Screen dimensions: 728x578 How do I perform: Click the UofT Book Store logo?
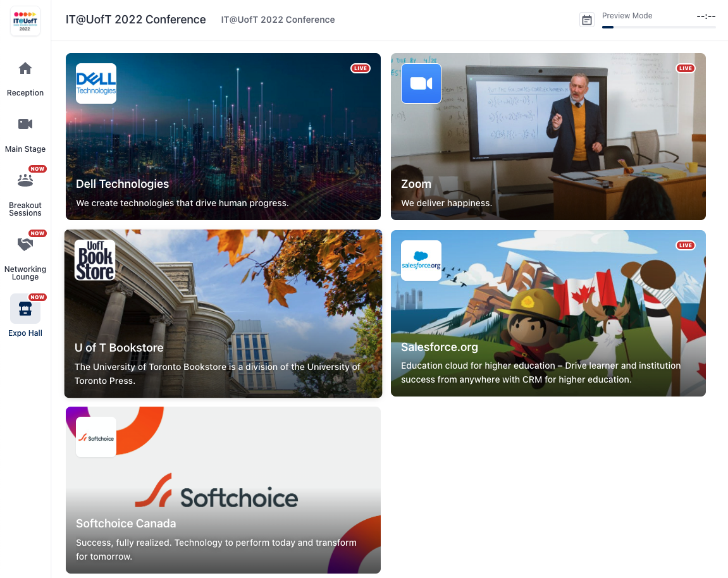[95, 260]
